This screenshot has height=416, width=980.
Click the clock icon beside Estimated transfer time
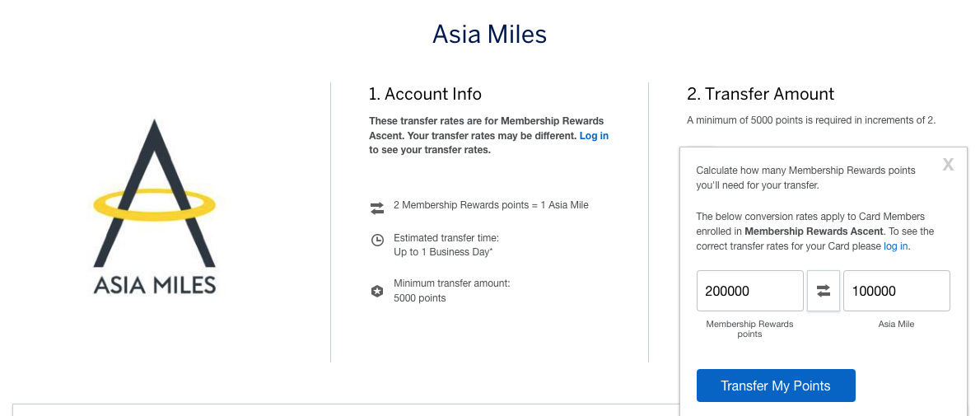pyautogui.click(x=377, y=241)
